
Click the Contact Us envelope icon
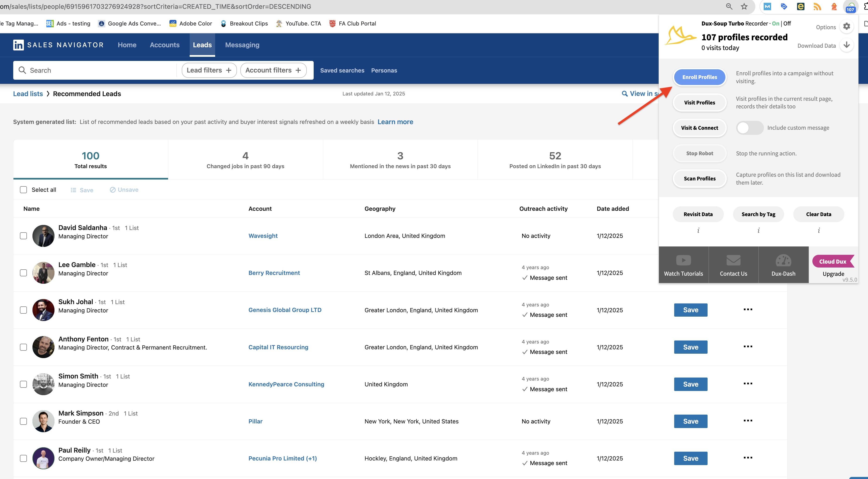coord(733,261)
